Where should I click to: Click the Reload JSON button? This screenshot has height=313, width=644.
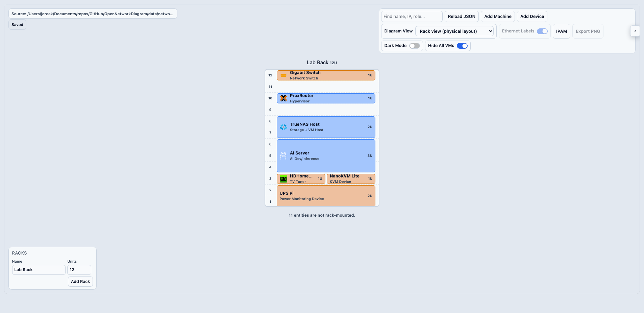[462, 16]
